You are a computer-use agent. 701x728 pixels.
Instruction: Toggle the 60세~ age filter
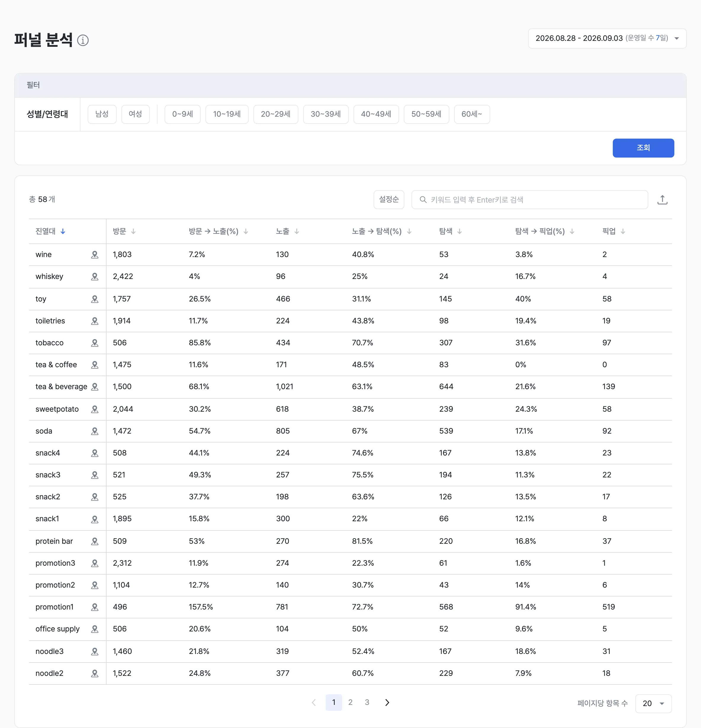(472, 114)
